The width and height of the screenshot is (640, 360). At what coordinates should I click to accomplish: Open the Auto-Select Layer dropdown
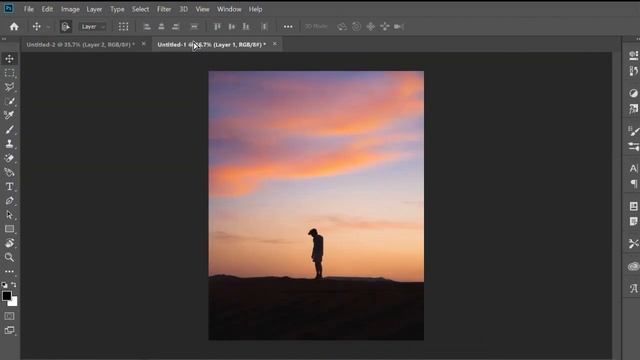[93, 27]
